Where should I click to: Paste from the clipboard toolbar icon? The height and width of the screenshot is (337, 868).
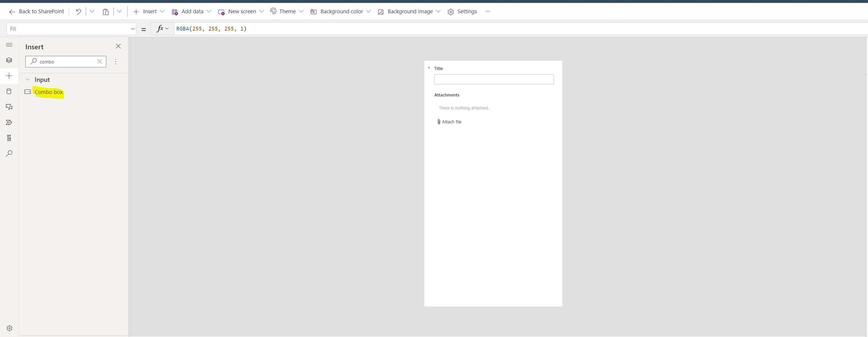[105, 11]
